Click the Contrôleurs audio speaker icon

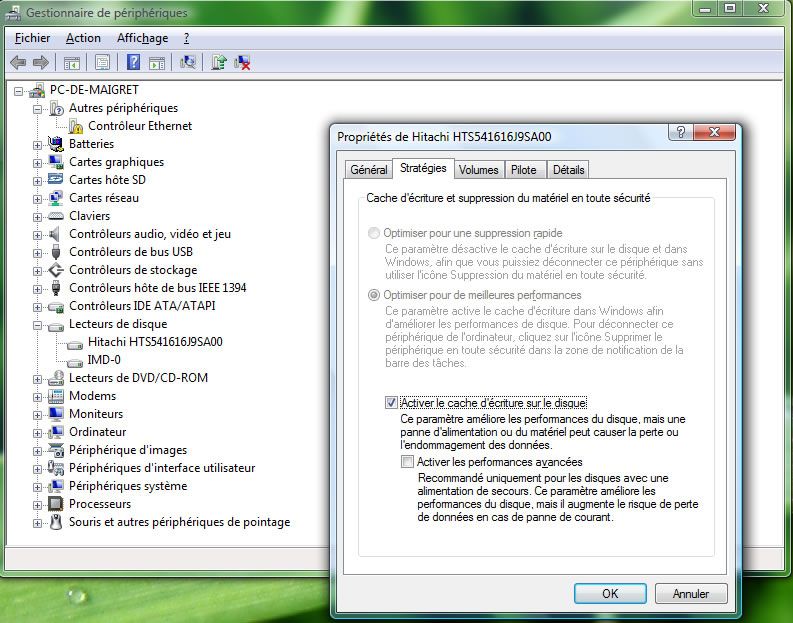coord(55,234)
